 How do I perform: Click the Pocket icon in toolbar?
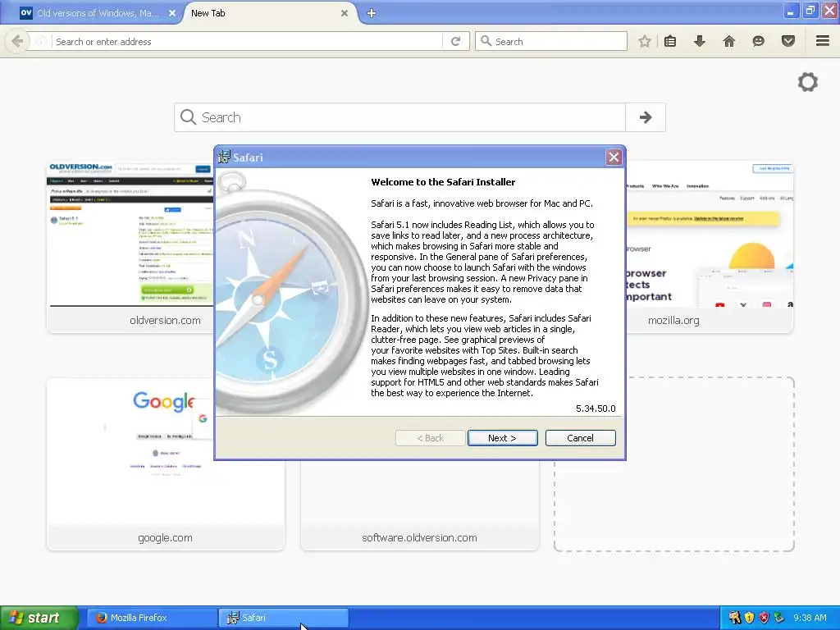[x=788, y=41]
